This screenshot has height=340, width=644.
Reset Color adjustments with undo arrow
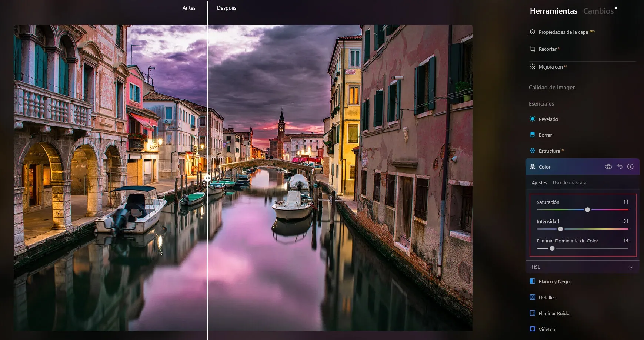pyautogui.click(x=620, y=167)
